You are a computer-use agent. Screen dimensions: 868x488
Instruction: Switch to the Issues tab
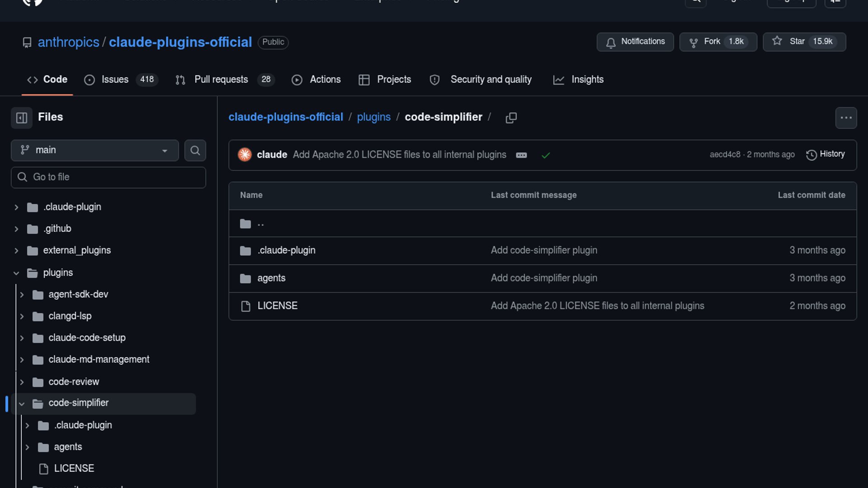click(115, 80)
